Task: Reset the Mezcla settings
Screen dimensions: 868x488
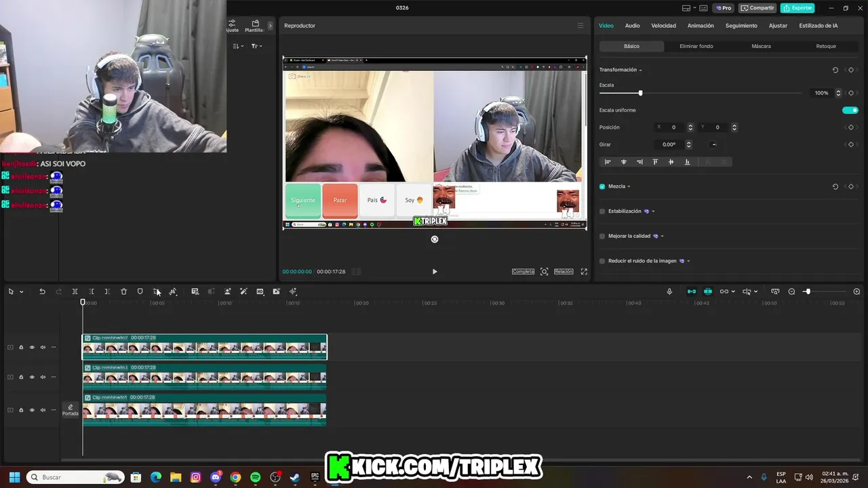Action: [x=835, y=186]
